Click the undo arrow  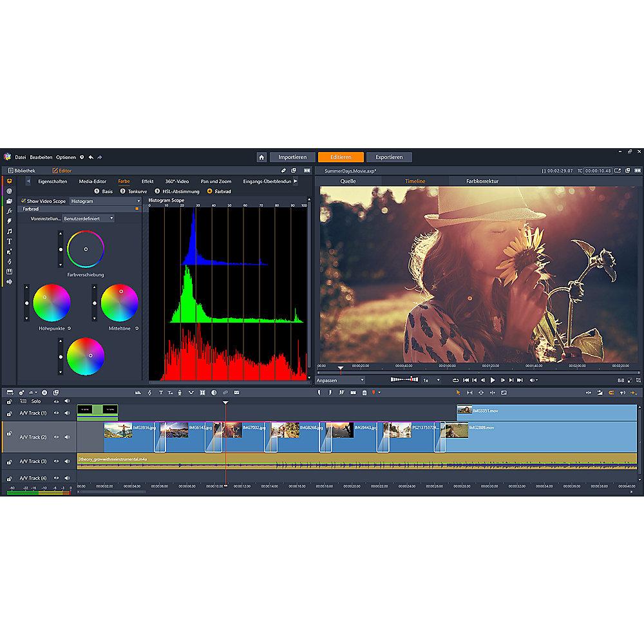[x=91, y=157]
